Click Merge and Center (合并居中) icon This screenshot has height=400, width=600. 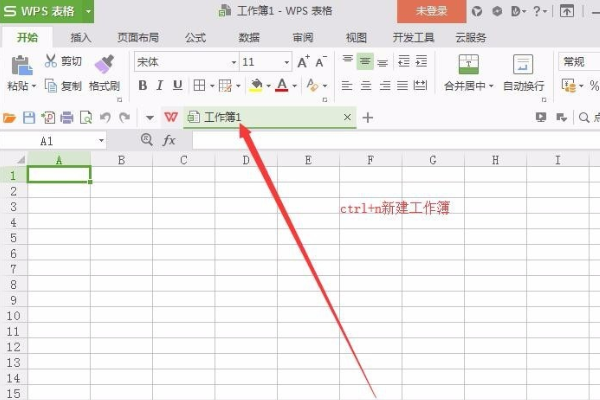pyautogui.click(x=468, y=64)
